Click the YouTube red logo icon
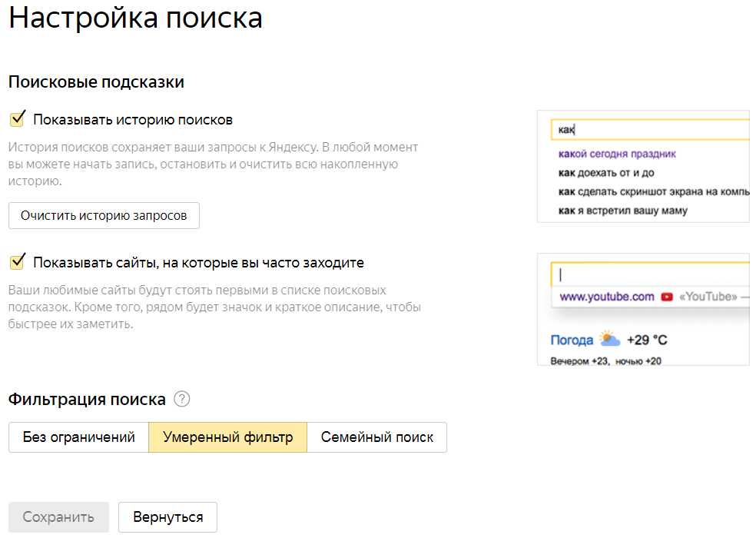 click(x=667, y=297)
